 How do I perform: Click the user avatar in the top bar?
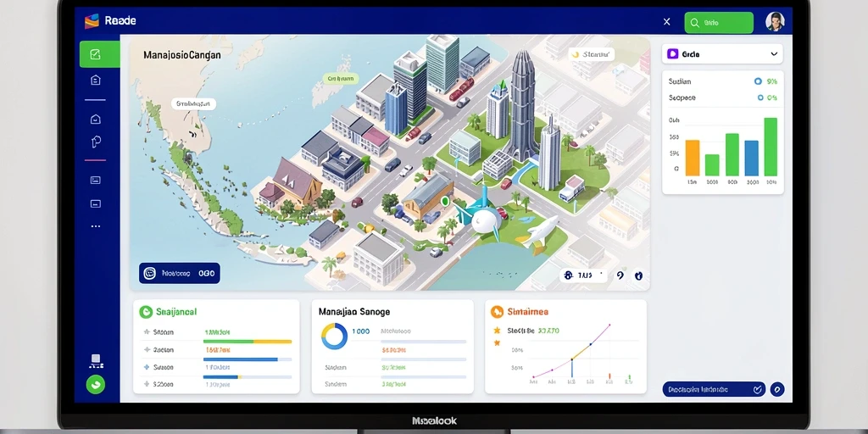(775, 21)
